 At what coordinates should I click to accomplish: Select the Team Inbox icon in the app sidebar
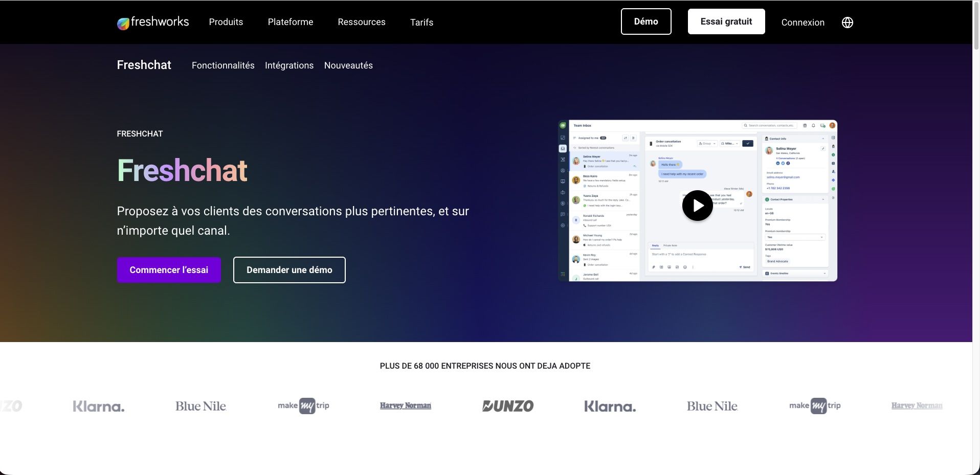[x=563, y=148]
